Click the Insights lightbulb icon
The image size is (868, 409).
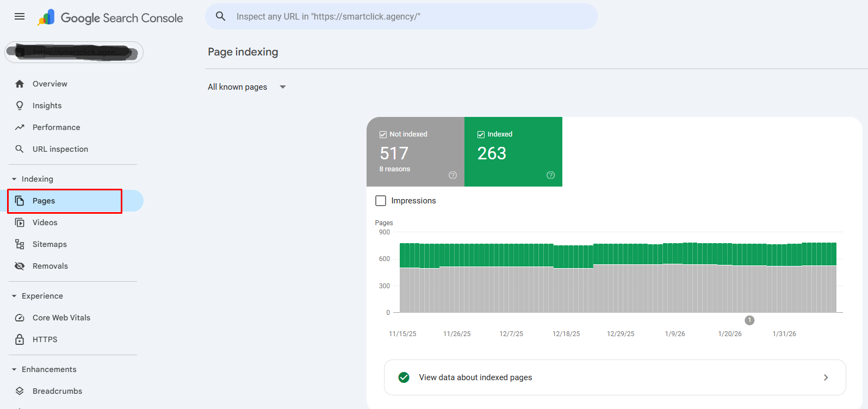pyautogui.click(x=20, y=106)
